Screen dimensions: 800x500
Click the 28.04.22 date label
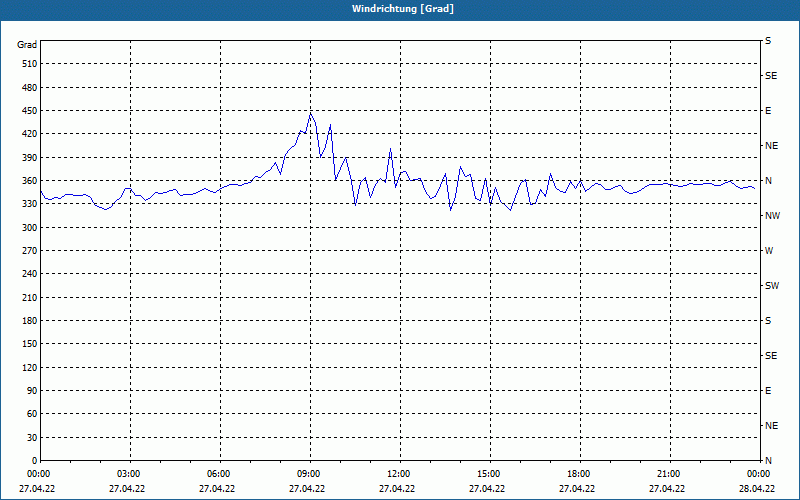coord(757,489)
